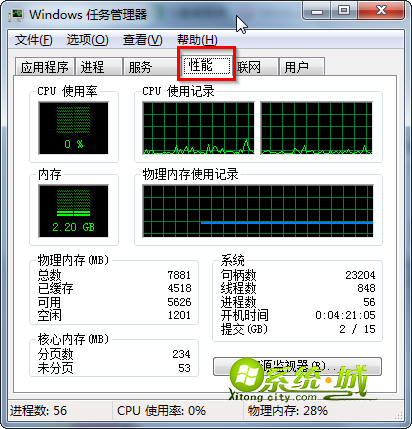The image size is (412, 429).
Task: Click the Task Manager title bar icon
Action: (x=16, y=15)
